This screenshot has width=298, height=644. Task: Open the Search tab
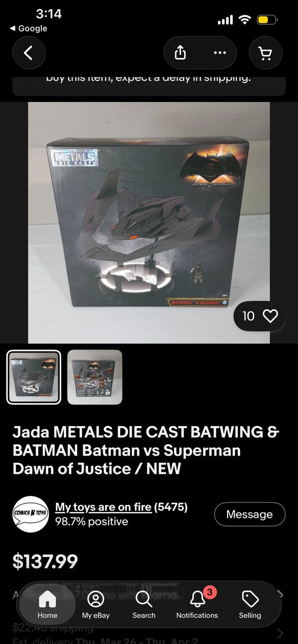pos(144,604)
